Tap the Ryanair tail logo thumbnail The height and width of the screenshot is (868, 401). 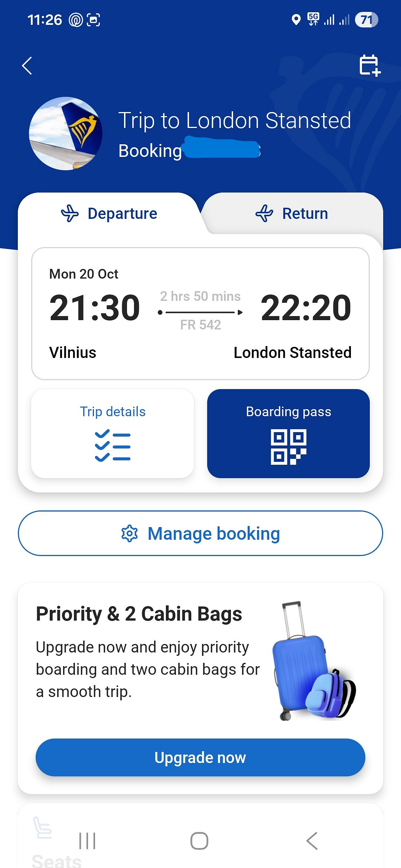[66, 134]
